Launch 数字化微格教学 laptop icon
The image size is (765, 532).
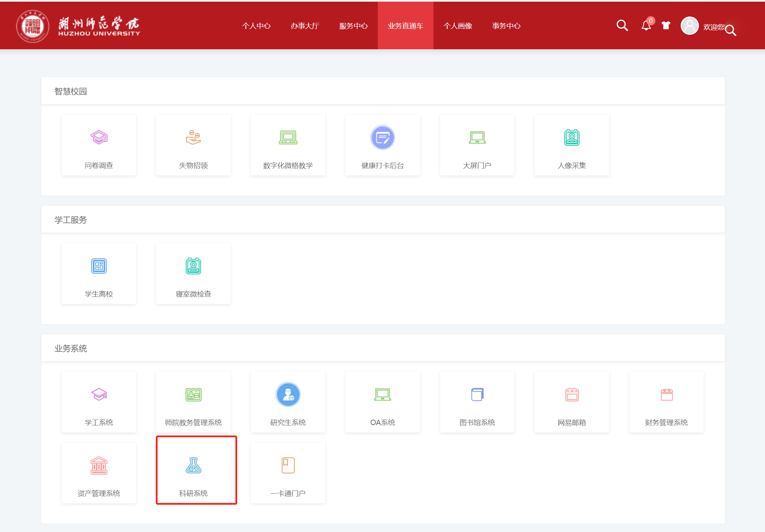point(288,137)
